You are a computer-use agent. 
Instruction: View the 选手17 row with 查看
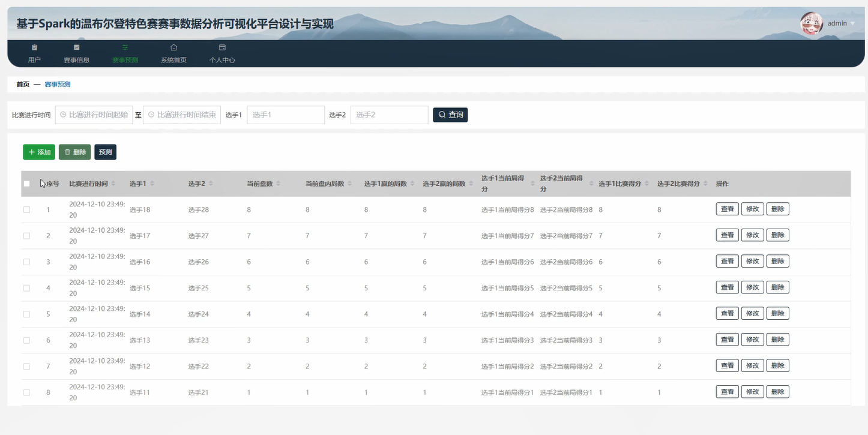pyautogui.click(x=728, y=235)
